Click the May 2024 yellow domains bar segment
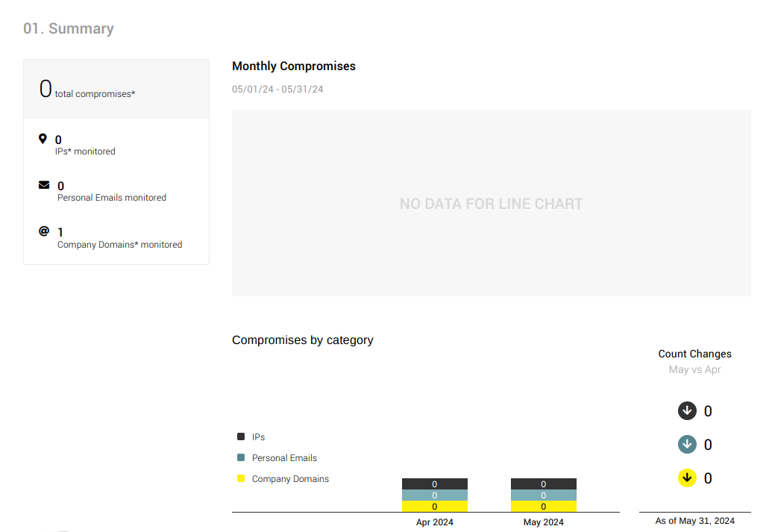 coord(544,507)
